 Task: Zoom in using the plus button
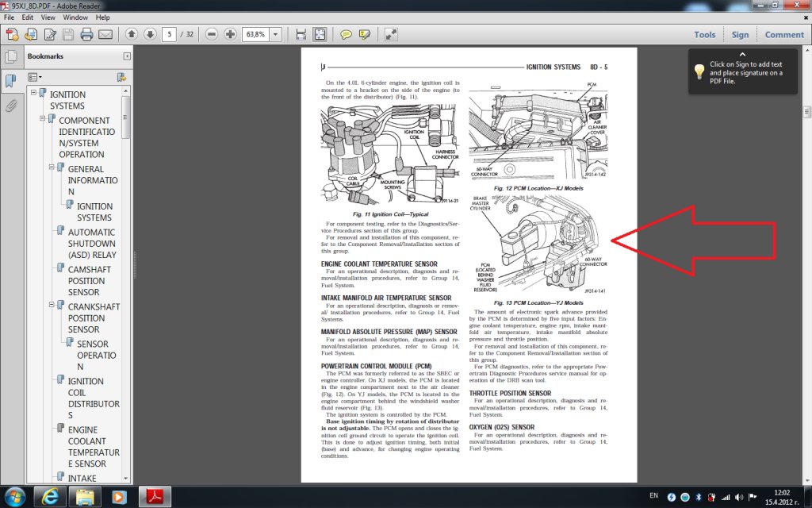[x=230, y=34]
